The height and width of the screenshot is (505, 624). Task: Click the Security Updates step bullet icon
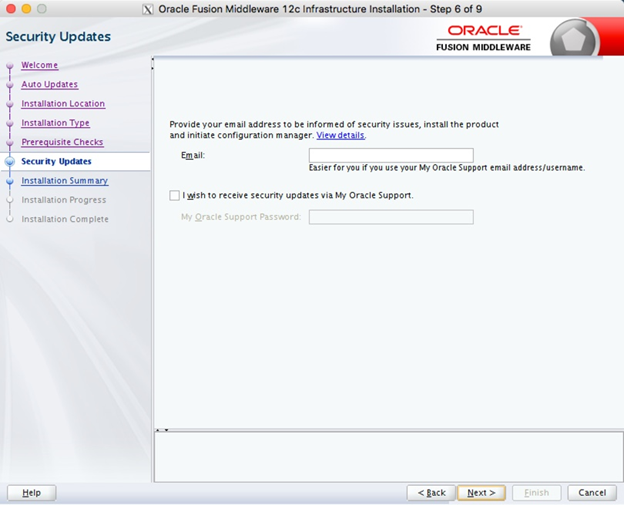10,161
